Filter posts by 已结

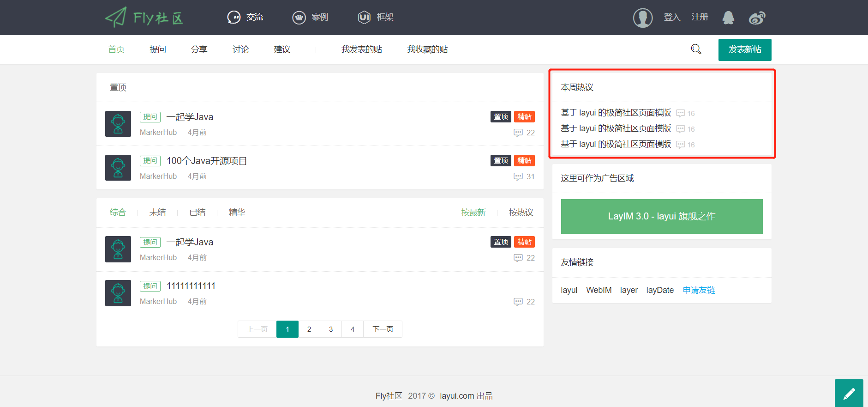tap(198, 213)
